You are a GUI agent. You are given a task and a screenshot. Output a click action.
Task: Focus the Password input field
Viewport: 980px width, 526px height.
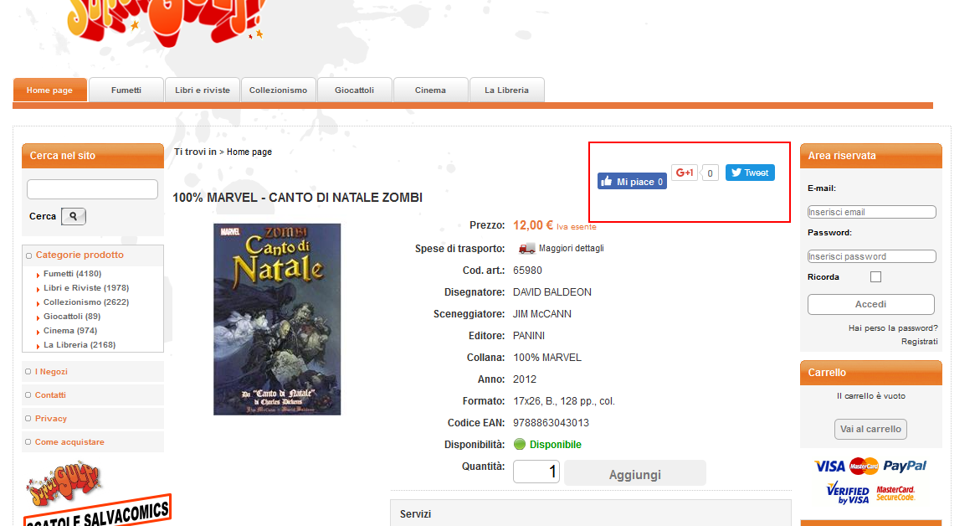coord(872,256)
